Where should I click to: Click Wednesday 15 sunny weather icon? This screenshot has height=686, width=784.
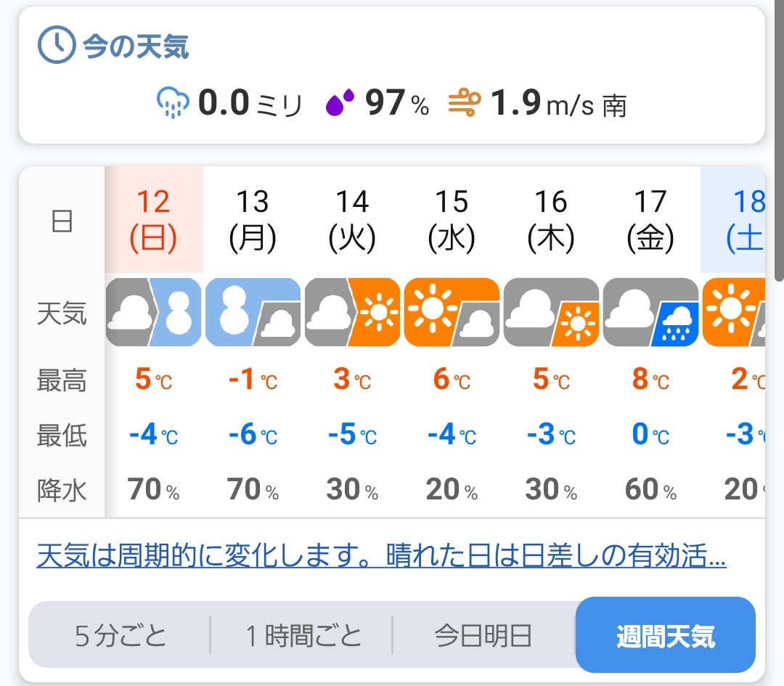452,312
